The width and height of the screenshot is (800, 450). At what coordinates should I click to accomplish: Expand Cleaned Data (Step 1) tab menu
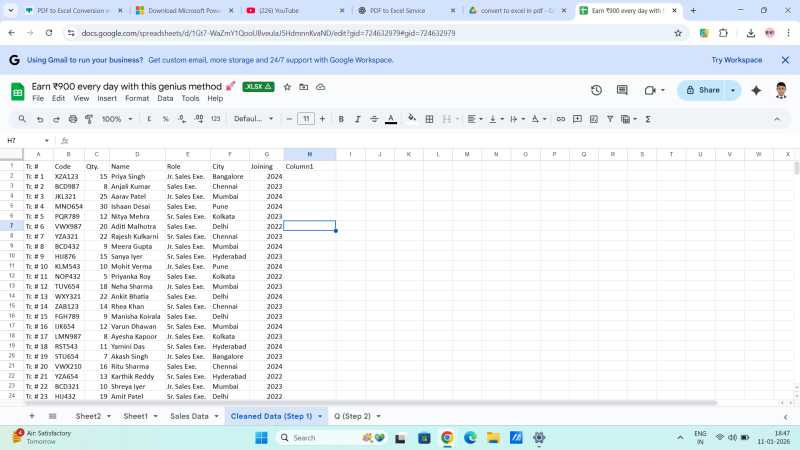tap(321, 416)
